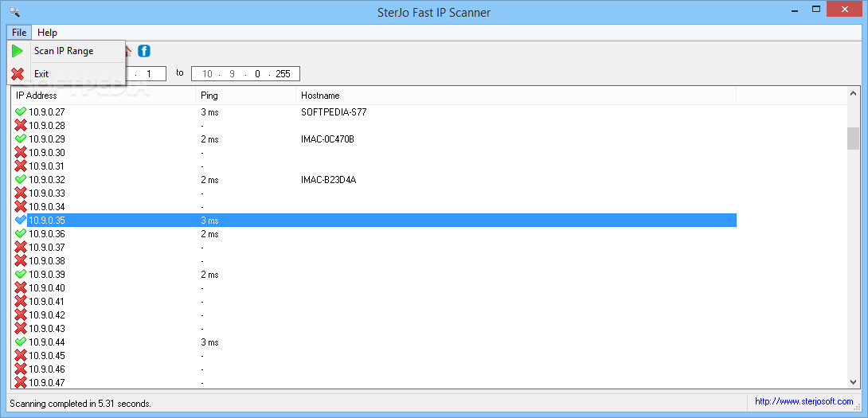This screenshot has height=418, width=868.
Task: Click the vertical scrollbar thumb
Action: tap(853, 139)
